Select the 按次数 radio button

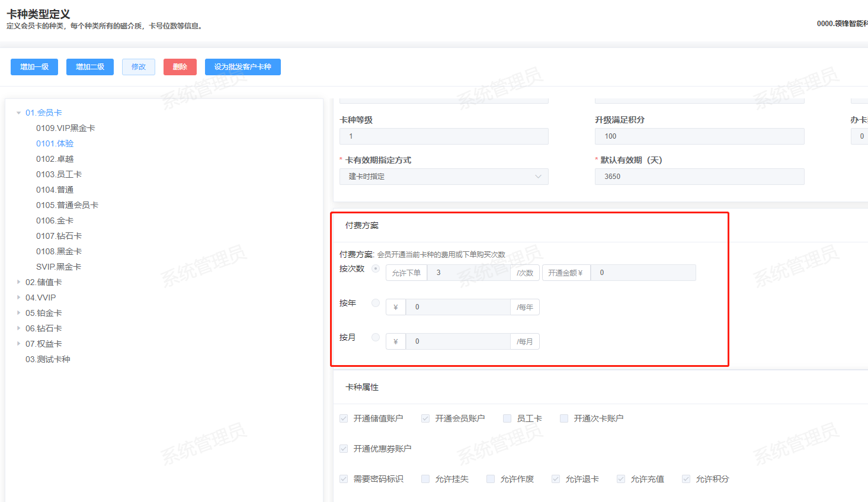pos(376,268)
